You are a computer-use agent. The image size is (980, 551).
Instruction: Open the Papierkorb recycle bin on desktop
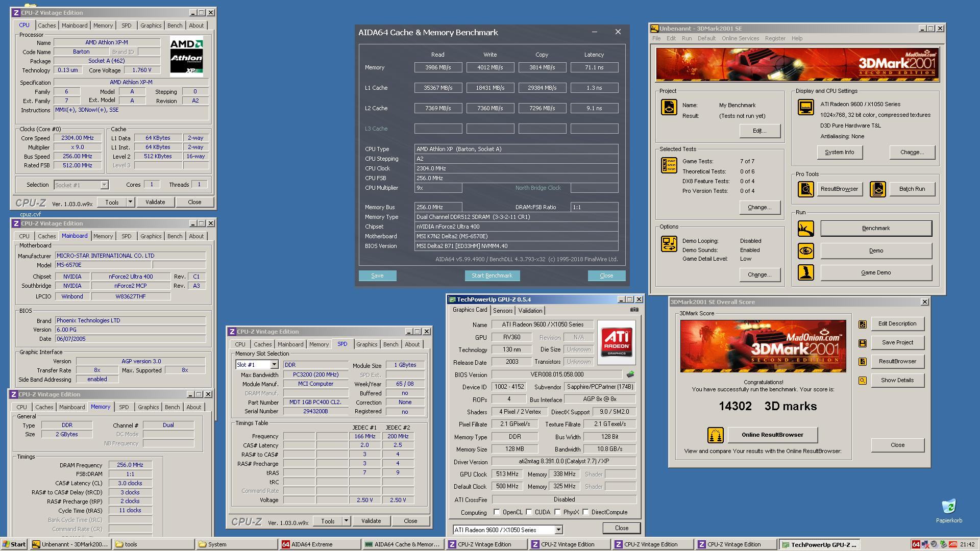pos(949,511)
